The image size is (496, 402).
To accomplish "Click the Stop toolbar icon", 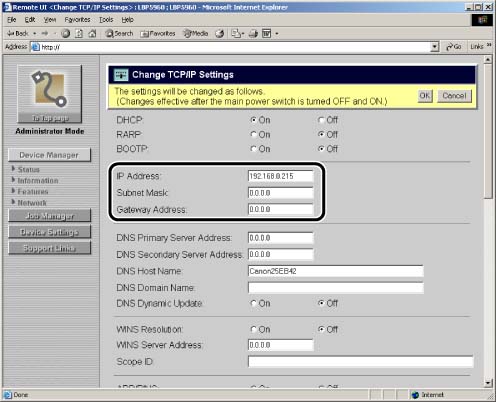I will pyautogui.click(x=66, y=33).
